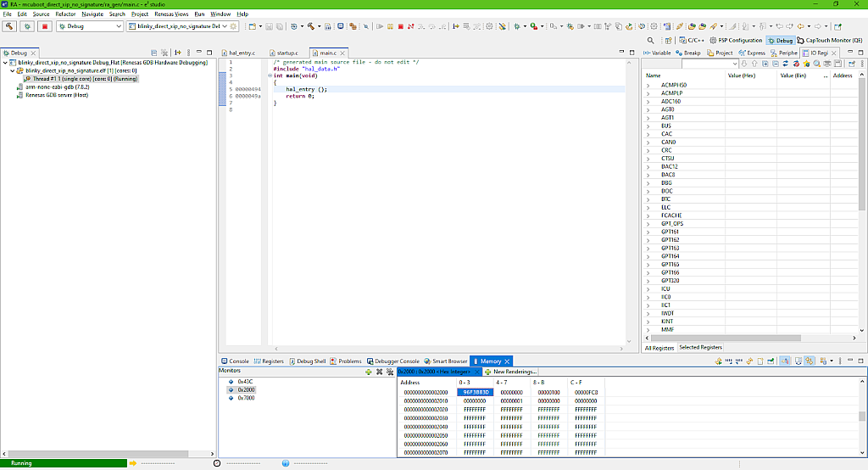Expand the ADC160 register group
The height and width of the screenshot is (470, 868).
(x=648, y=102)
